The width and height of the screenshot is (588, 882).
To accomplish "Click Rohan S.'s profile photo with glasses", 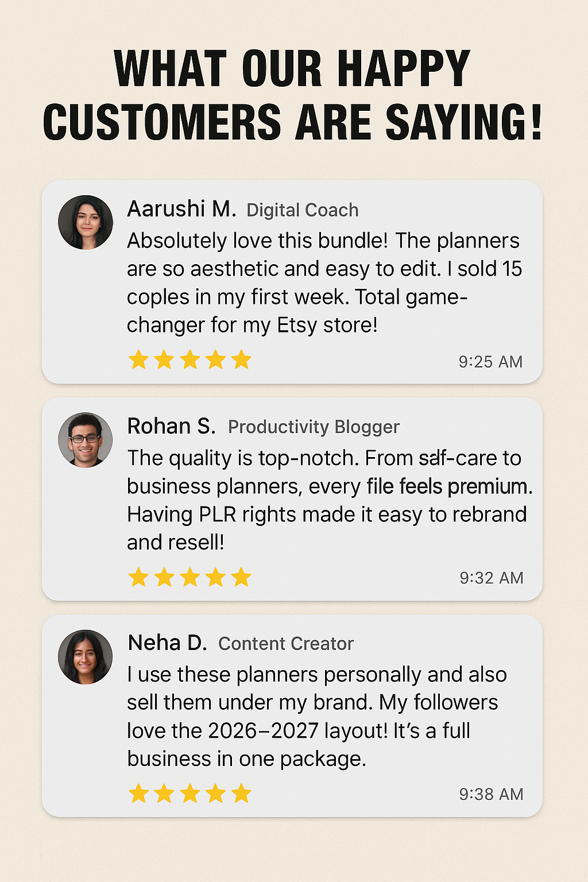I will tap(86, 440).
